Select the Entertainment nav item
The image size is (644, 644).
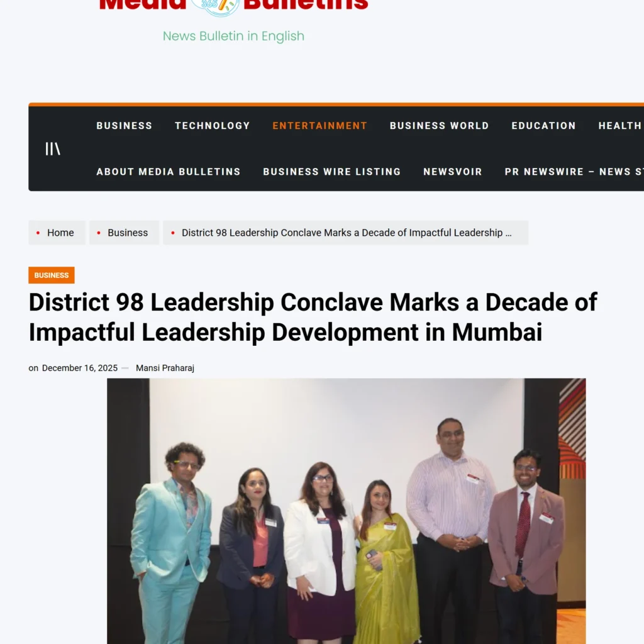click(x=319, y=126)
